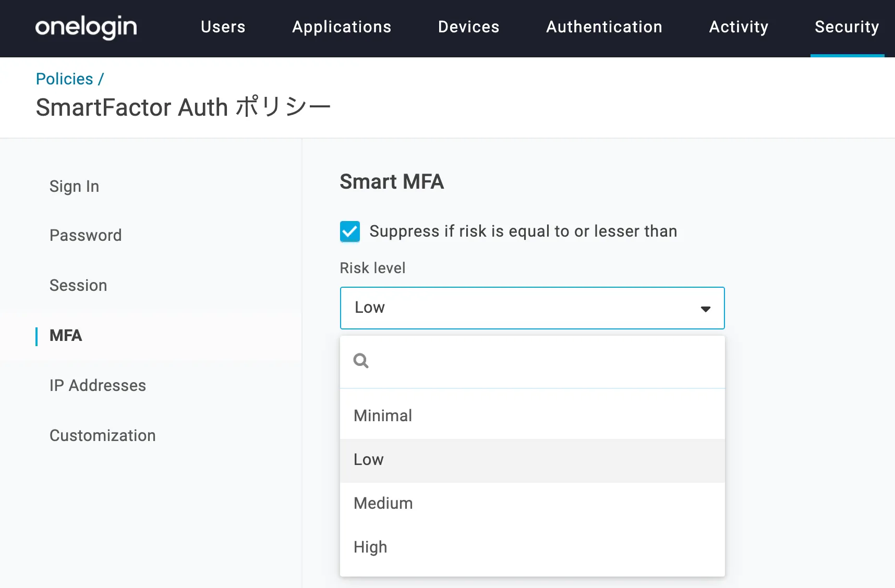The height and width of the screenshot is (588, 895).
Task: Select Minimal risk level option
Action: pos(383,415)
